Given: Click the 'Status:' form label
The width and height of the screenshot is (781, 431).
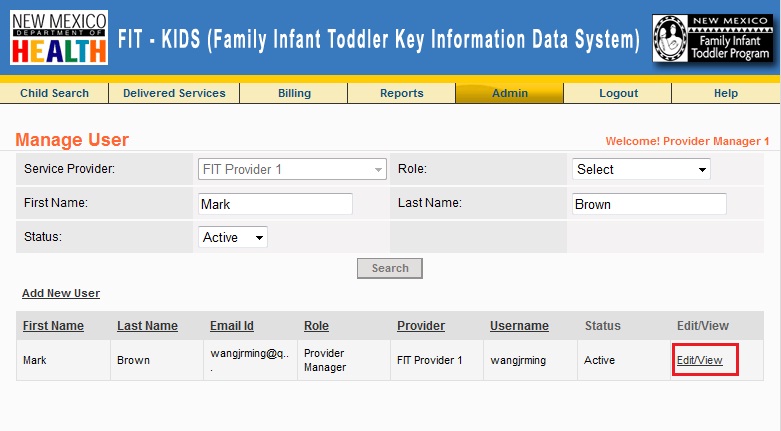Looking at the screenshot, I should pos(43,237).
